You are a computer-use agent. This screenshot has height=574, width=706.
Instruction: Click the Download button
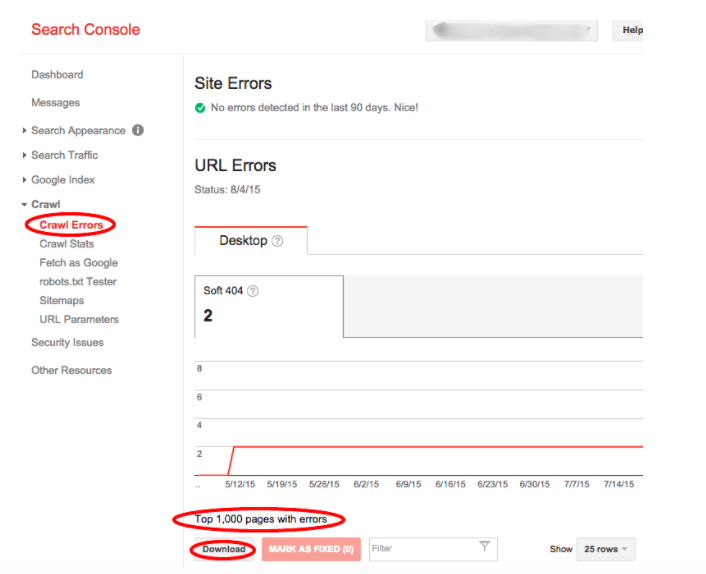click(224, 549)
